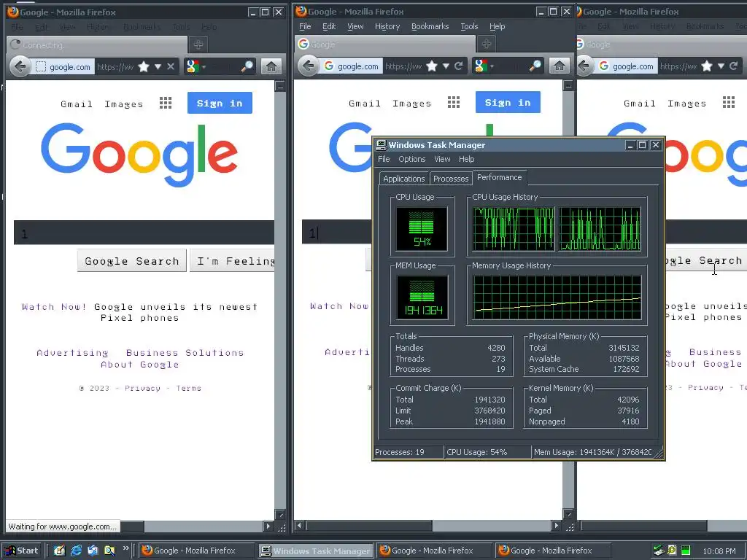This screenshot has width=747, height=560.
Task: Go back in the left Firefox window
Action: (x=20, y=66)
